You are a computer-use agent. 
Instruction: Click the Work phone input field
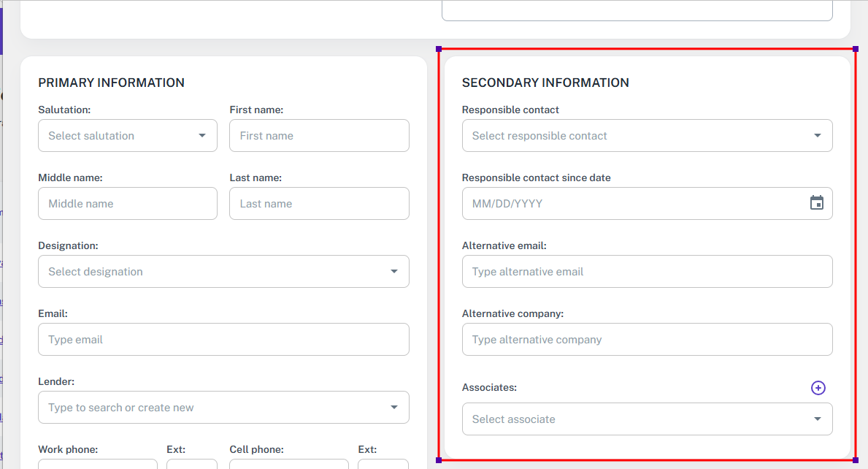[x=98, y=464]
